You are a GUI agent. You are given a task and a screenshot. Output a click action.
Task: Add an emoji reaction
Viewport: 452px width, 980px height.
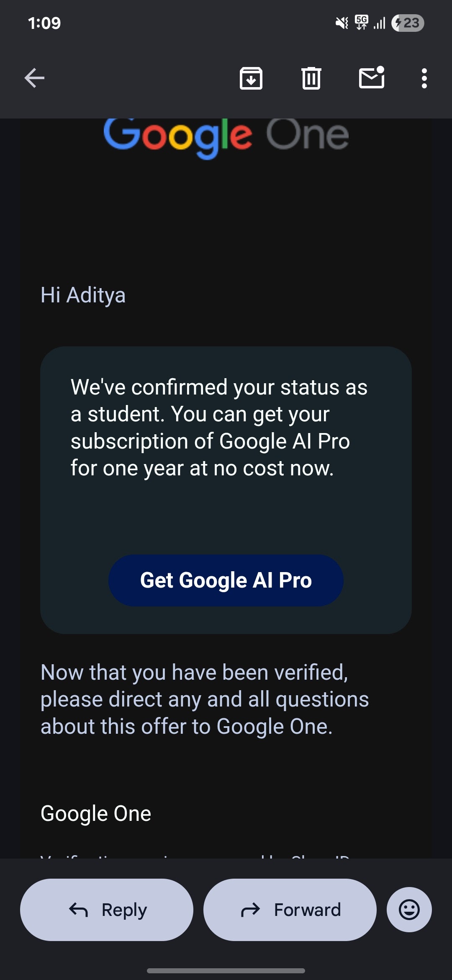tap(409, 910)
